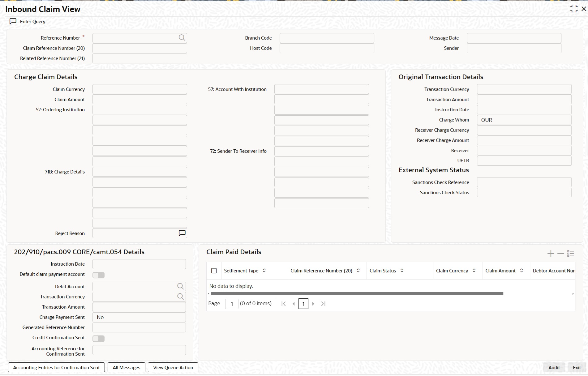
Task: Click the Message Date field
Action: (x=514, y=38)
